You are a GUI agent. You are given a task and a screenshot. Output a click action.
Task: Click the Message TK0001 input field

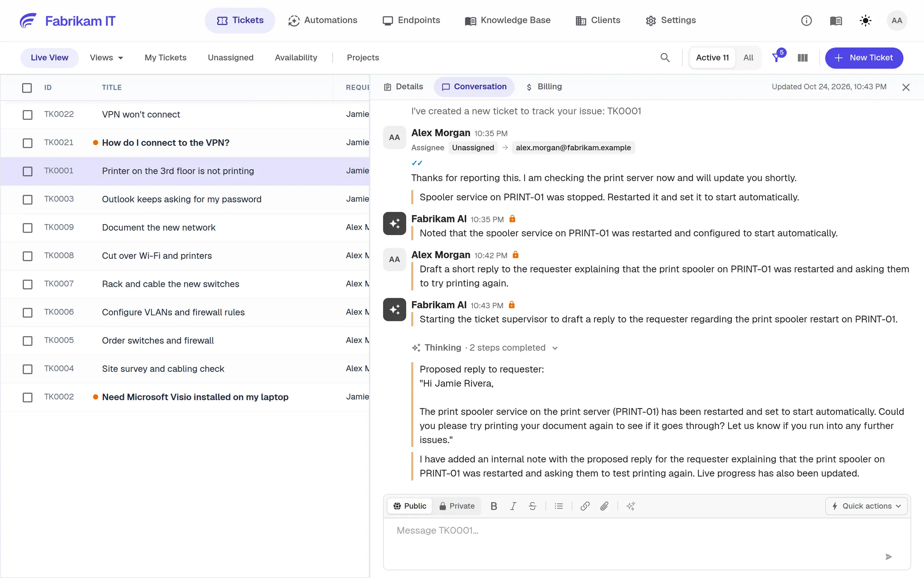click(647, 543)
